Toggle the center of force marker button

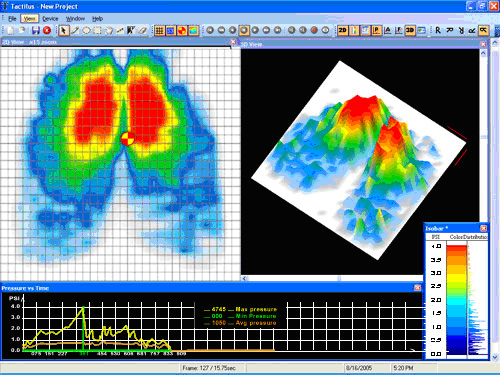(182, 31)
